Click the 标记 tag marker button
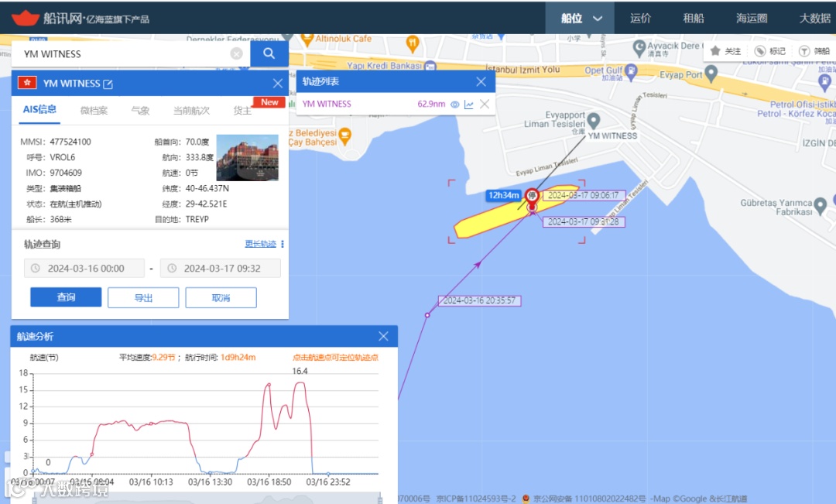This screenshot has width=836, height=504. [770, 51]
